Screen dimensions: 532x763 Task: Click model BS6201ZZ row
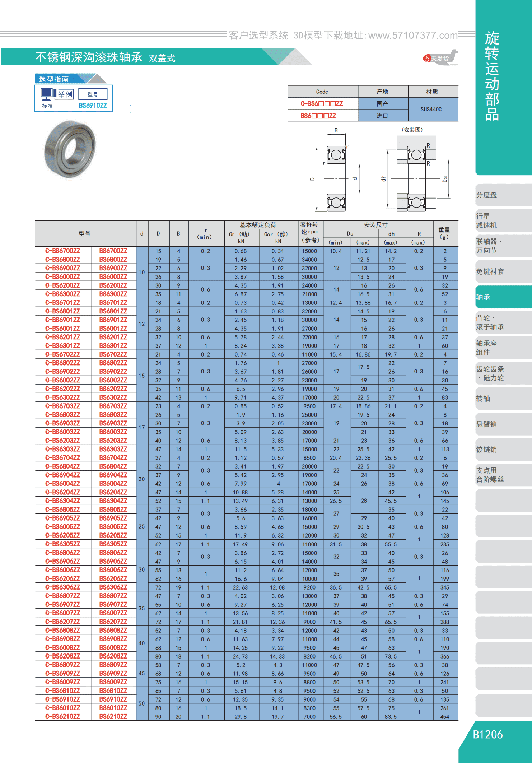(x=113, y=337)
